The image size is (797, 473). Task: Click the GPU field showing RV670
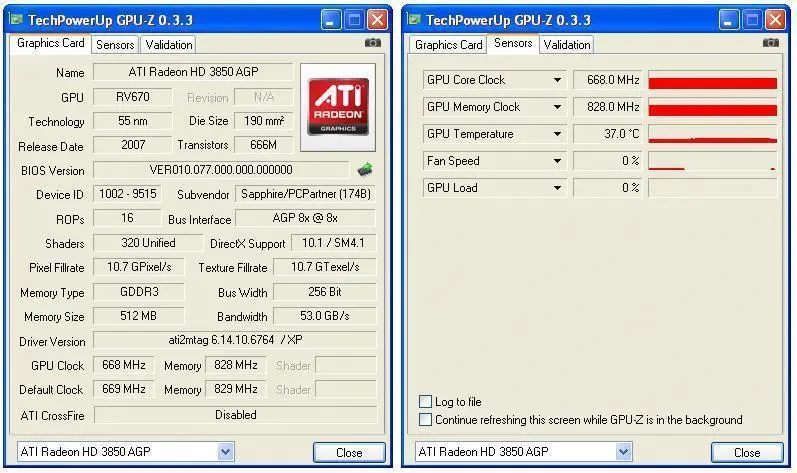tap(133, 97)
